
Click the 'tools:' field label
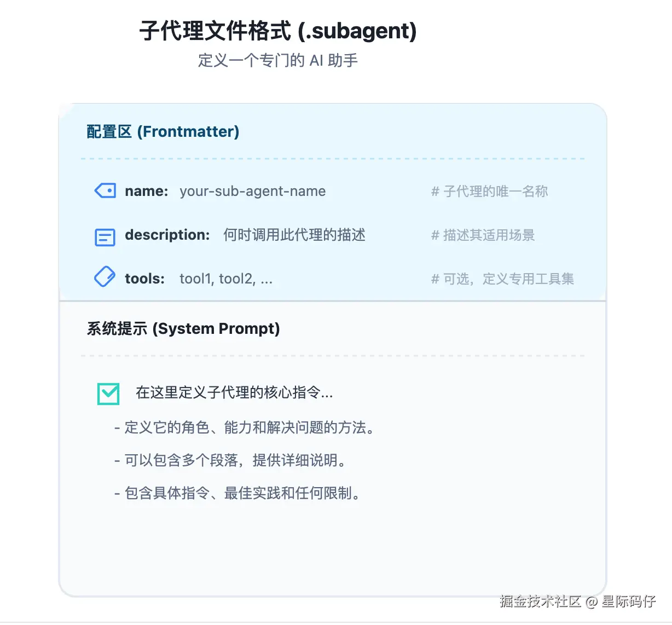144,279
